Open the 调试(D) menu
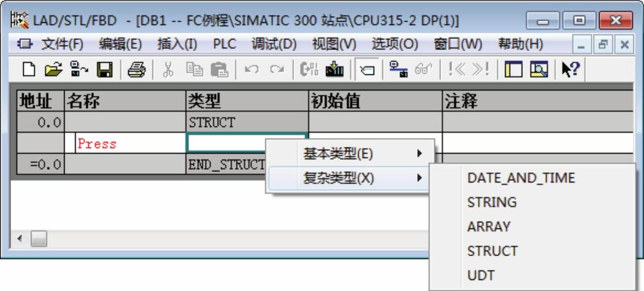Image resolution: width=644 pixels, height=291 pixels. click(x=274, y=44)
